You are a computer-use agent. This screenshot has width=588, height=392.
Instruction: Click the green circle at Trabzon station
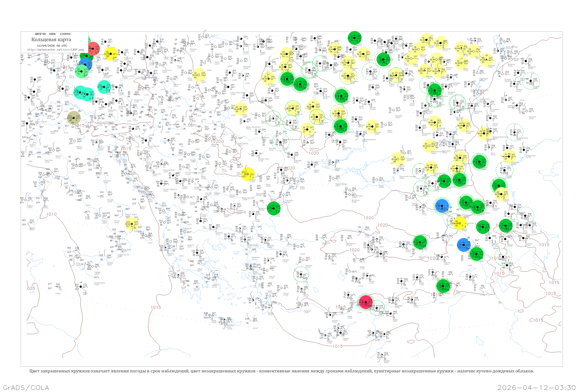(x=420, y=242)
